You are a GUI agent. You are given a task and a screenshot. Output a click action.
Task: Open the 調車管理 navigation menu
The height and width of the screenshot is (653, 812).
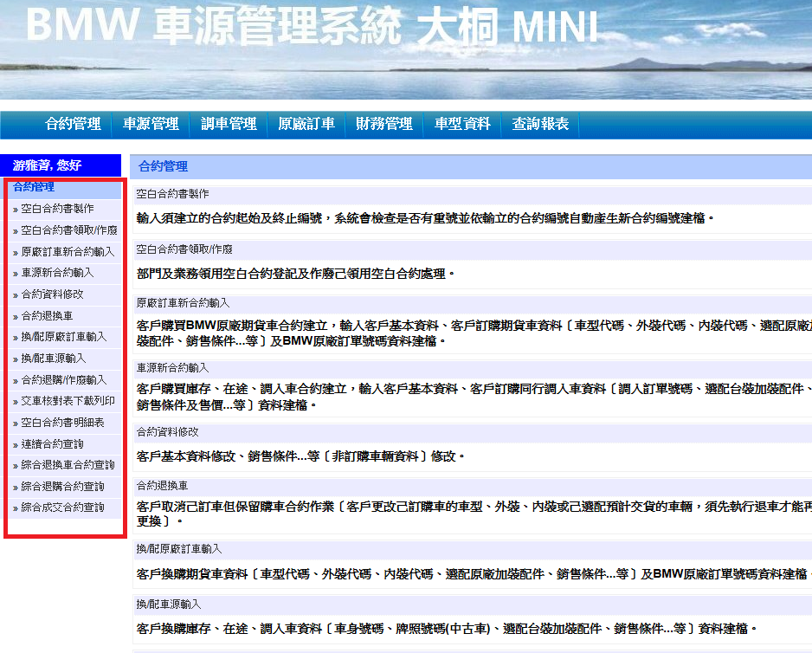point(229,124)
